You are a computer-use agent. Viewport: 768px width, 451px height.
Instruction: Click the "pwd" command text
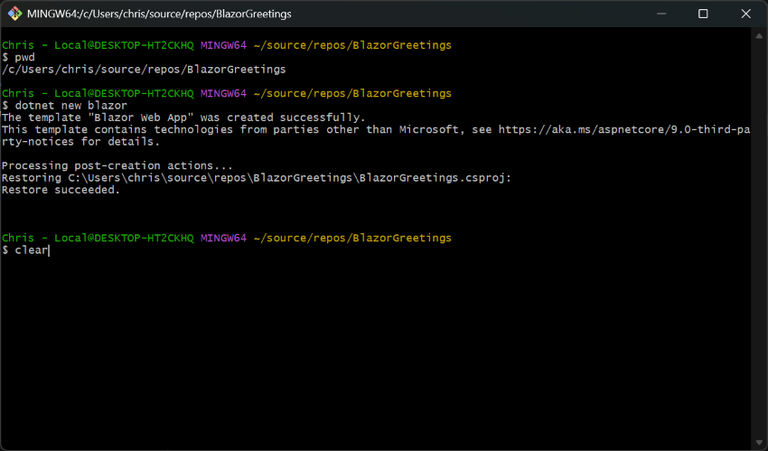click(24, 57)
